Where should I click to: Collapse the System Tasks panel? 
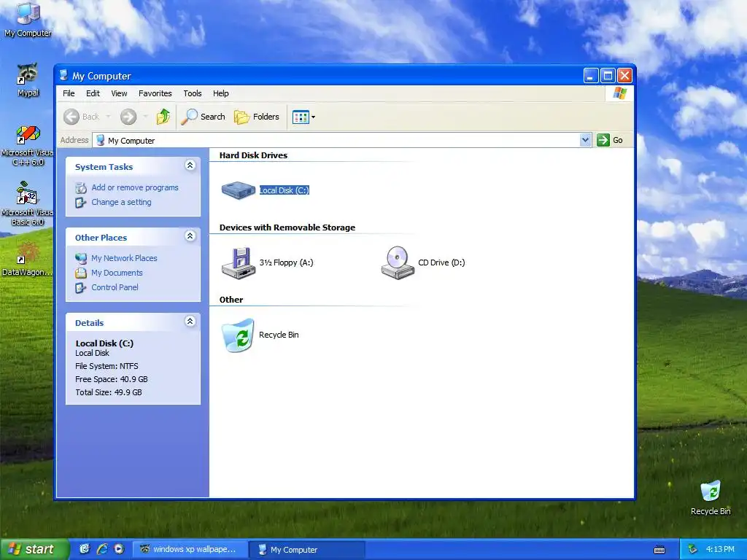click(190, 166)
